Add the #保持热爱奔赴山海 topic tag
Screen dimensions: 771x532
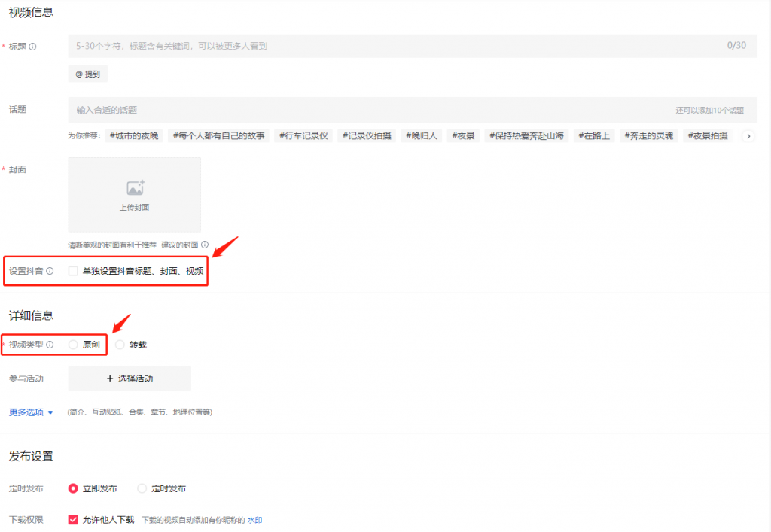[x=526, y=135]
